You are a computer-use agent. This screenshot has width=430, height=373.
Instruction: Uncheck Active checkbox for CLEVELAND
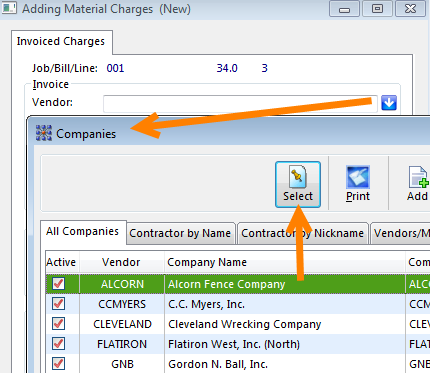pyautogui.click(x=59, y=324)
